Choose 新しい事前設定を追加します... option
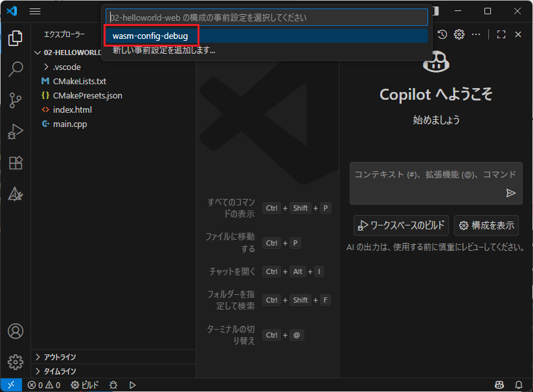The image size is (533, 392). point(267,51)
